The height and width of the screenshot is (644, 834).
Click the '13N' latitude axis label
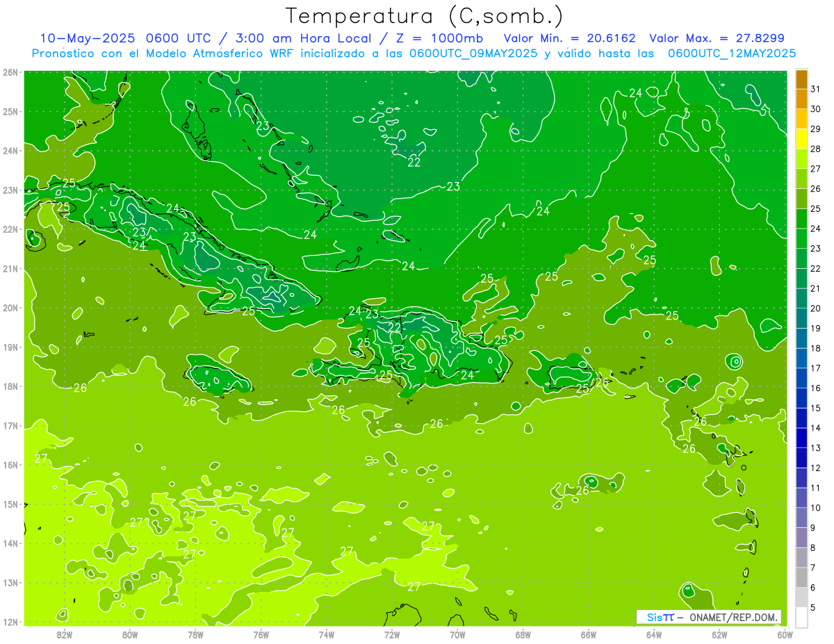pyautogui.click(x=10, y=582)
